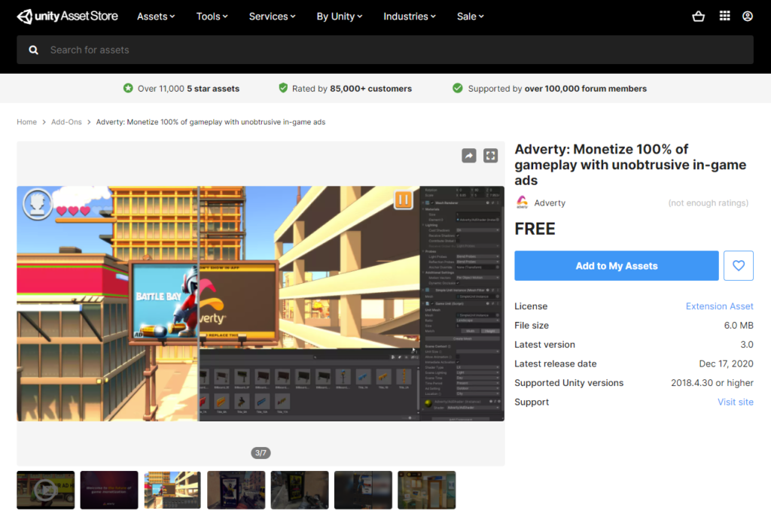Expand the image to fullscreen
The image size is (771, 532).
click(x=491, y=156)
